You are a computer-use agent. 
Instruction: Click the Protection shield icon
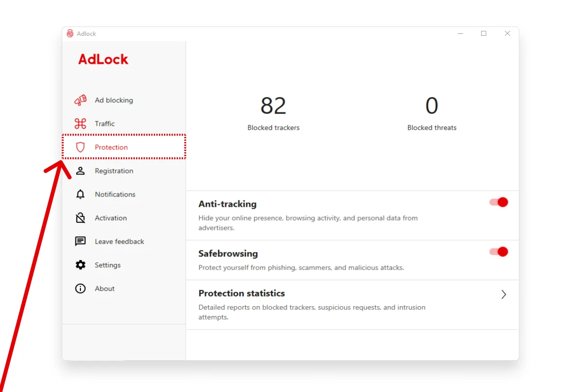(x=80, y=147)
